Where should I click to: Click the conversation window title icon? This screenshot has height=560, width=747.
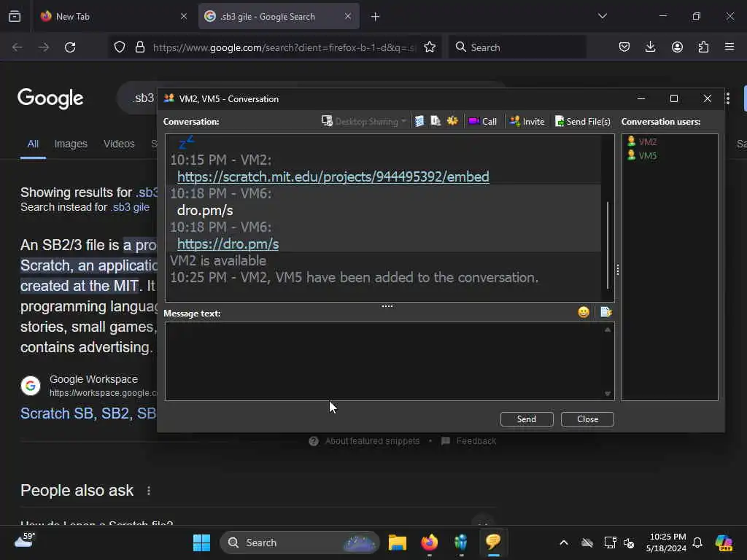[169, 98]
